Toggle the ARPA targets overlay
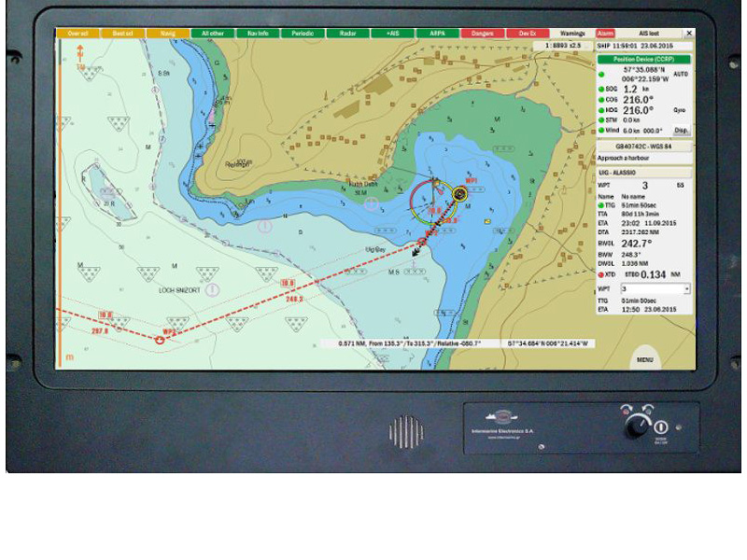747x560 pixels. coord(437,34)
